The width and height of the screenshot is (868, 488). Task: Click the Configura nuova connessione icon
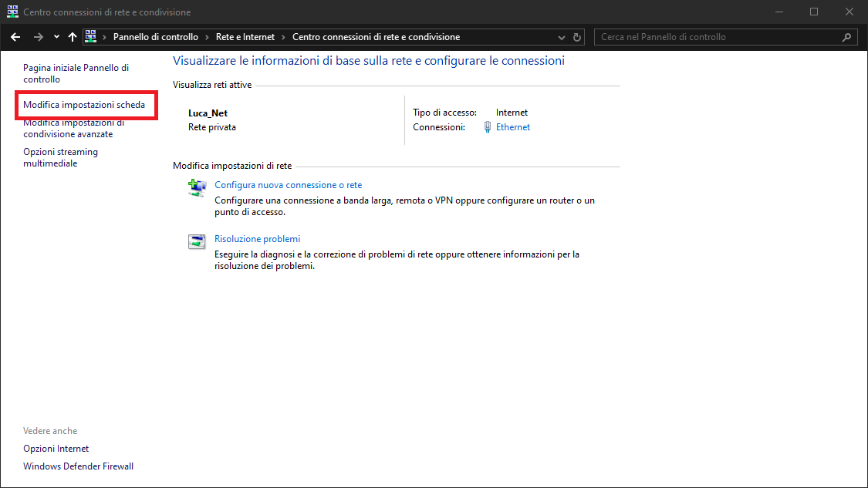[x=197, y=187]
